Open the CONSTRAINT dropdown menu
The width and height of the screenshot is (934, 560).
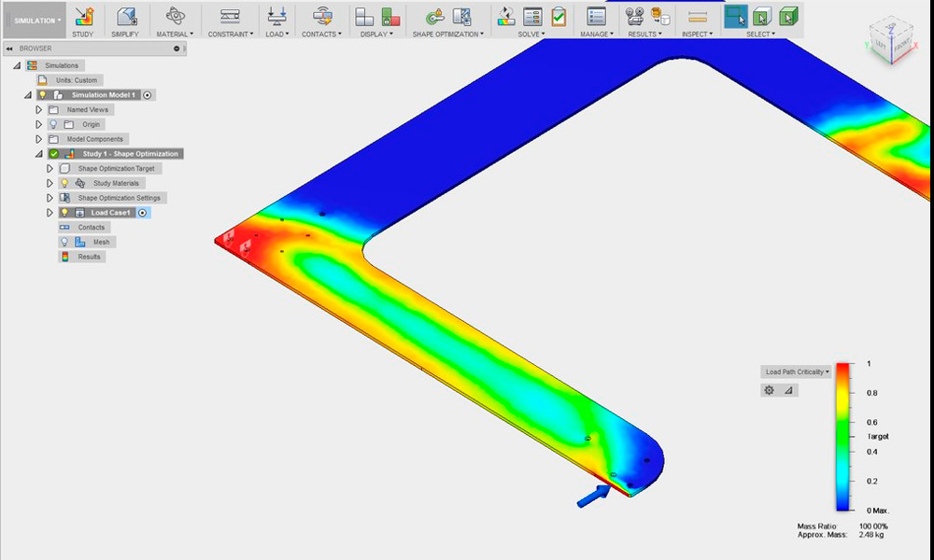(231, 34)
